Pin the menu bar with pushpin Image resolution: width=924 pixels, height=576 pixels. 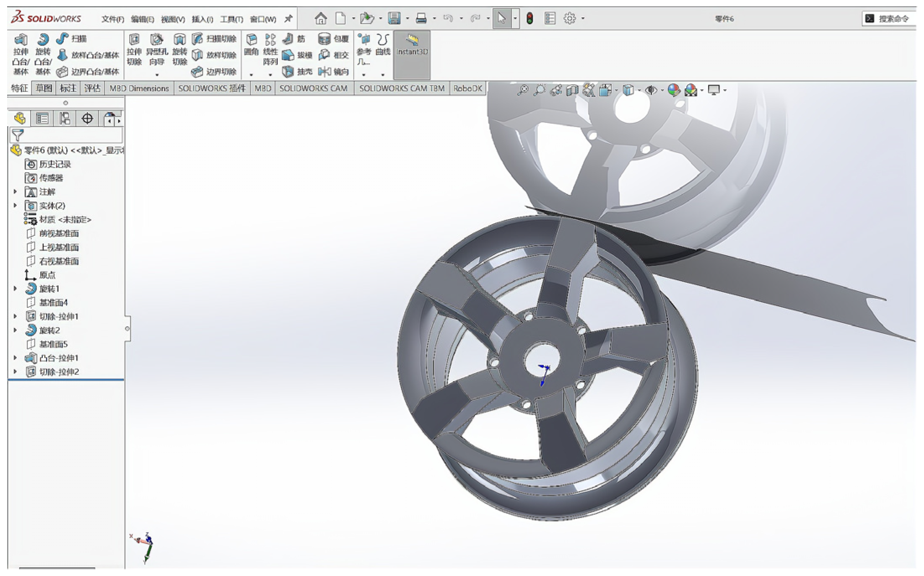click(288, 19)
